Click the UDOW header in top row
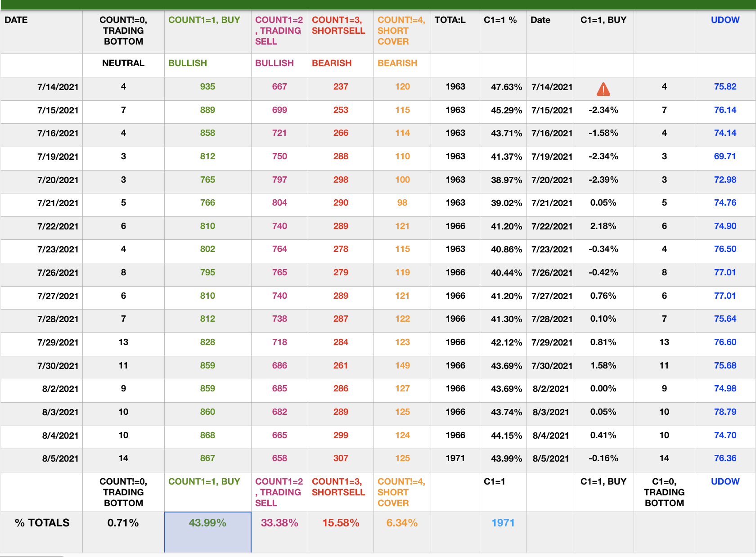Image resolution: width=756 pixels, height=557 pixels. click(x=725, y=20)
